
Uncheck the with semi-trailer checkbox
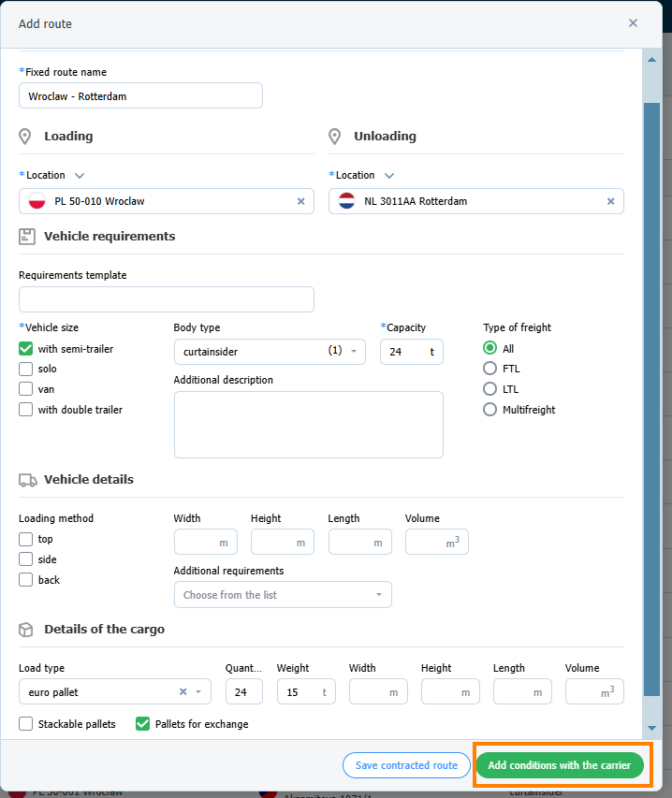coord(26,349)
